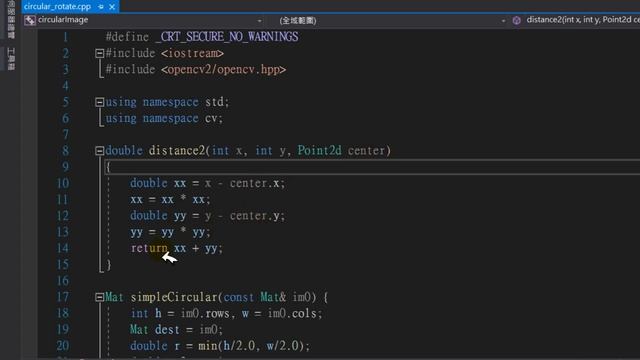This screenshot has height=360, width=640.
Task: Collapse the using namespace block on line 5
Action: click(99, 102)
